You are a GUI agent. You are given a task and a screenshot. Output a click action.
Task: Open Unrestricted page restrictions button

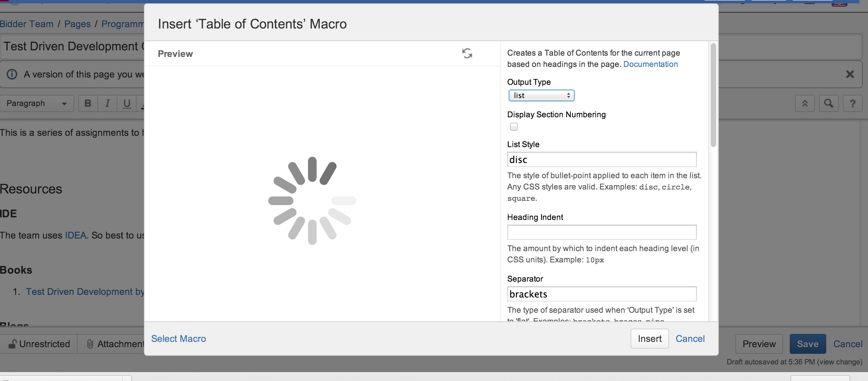(39, 344)
